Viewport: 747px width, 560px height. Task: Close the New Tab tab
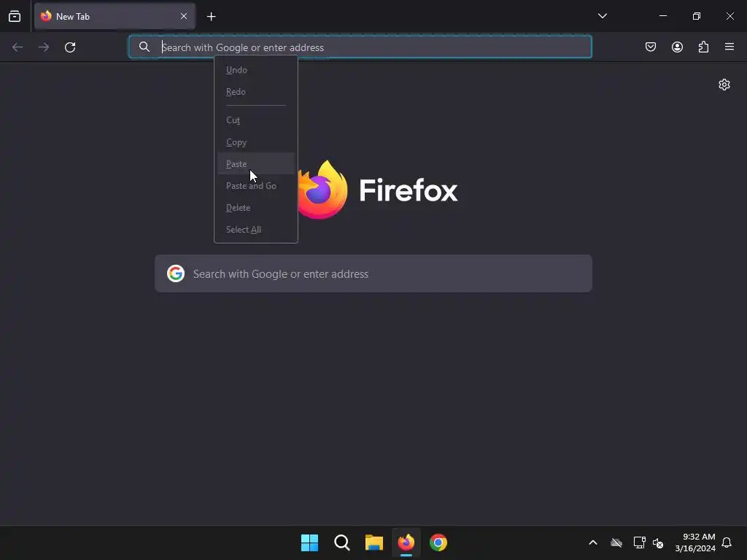coord(184,16)
